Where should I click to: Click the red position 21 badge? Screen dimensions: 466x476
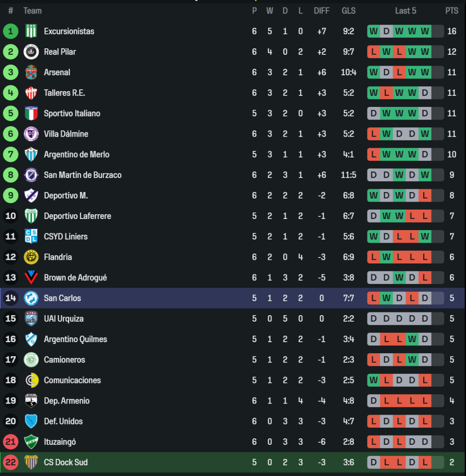tap(11, 442)
